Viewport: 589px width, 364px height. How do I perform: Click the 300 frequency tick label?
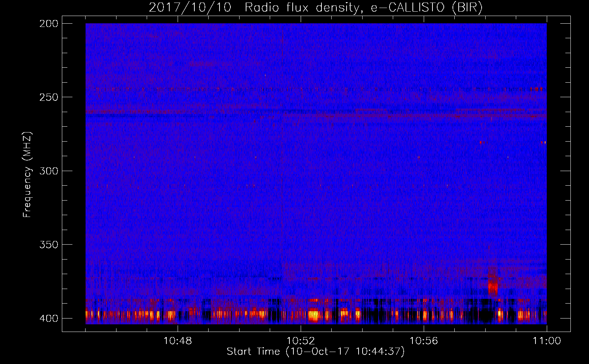click(49, 171)
